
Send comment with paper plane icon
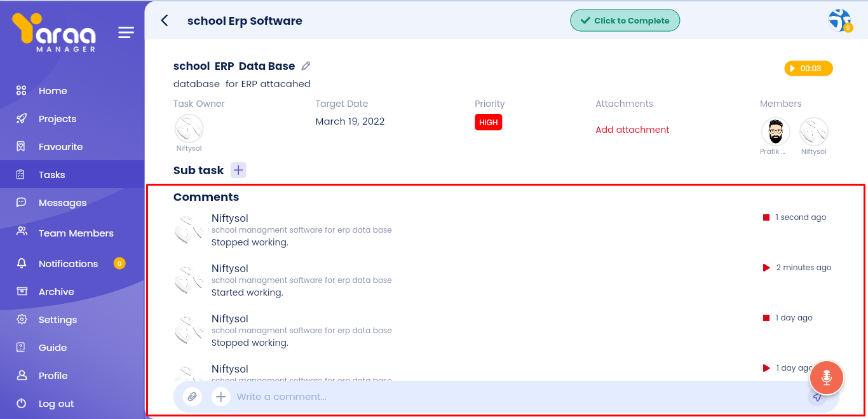tap(817, 397)
